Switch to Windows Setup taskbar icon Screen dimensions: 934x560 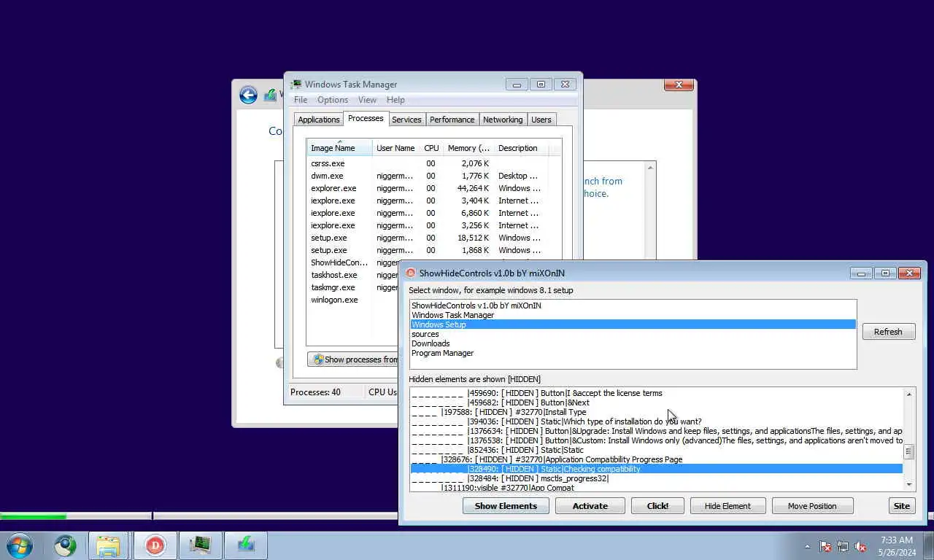246,545
